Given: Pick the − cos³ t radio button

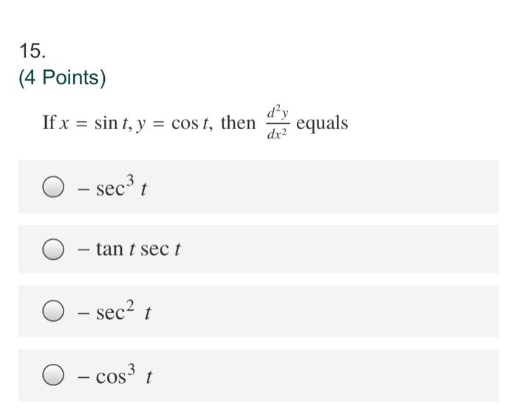Looking at the screenshot, I should pyautogui.click(x=53, y=374).
